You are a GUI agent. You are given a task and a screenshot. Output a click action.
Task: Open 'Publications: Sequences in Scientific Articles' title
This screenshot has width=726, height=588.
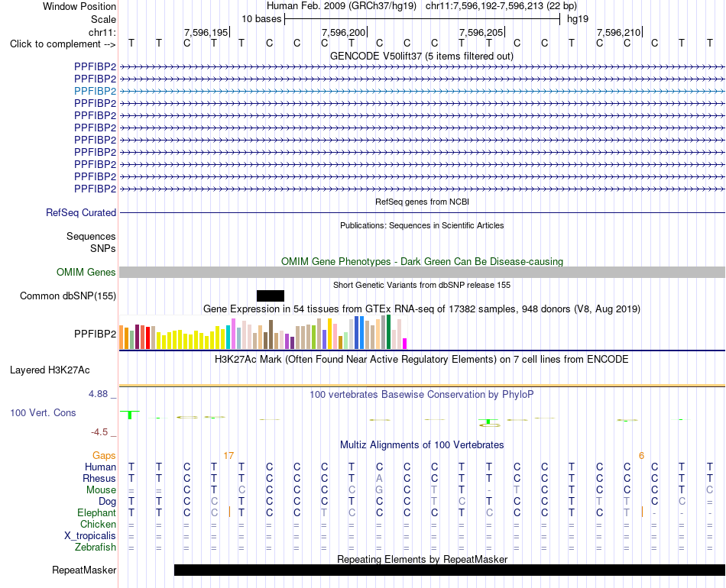click(x=422, y=225)
